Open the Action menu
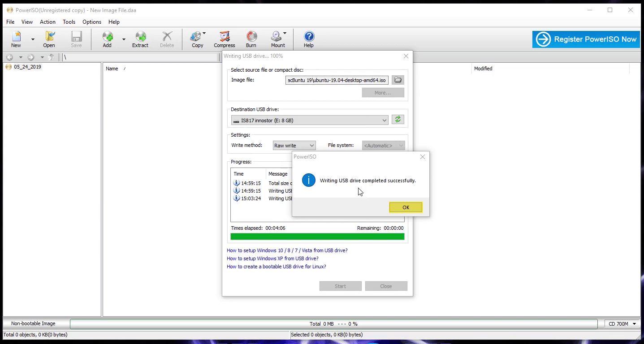 point(48,22)
